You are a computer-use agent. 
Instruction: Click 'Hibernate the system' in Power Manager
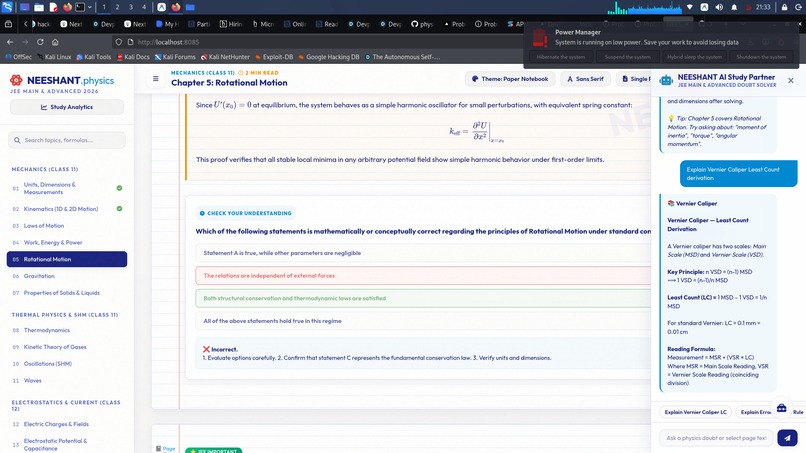click(561, 57)
